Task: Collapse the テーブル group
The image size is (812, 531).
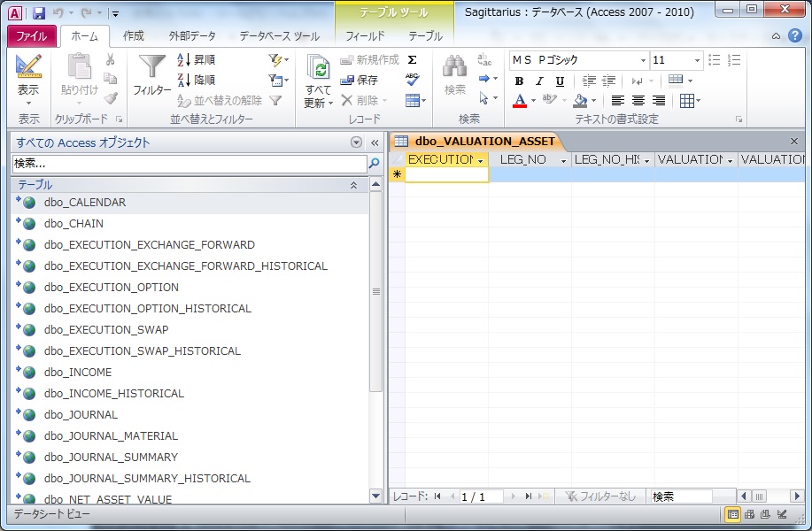Action: [x=353, y=185]
